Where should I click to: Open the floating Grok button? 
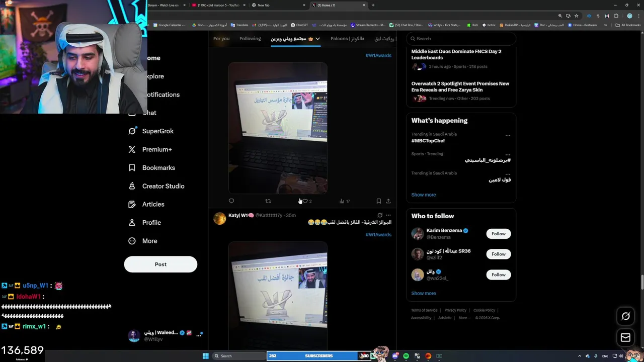[626, 316]
